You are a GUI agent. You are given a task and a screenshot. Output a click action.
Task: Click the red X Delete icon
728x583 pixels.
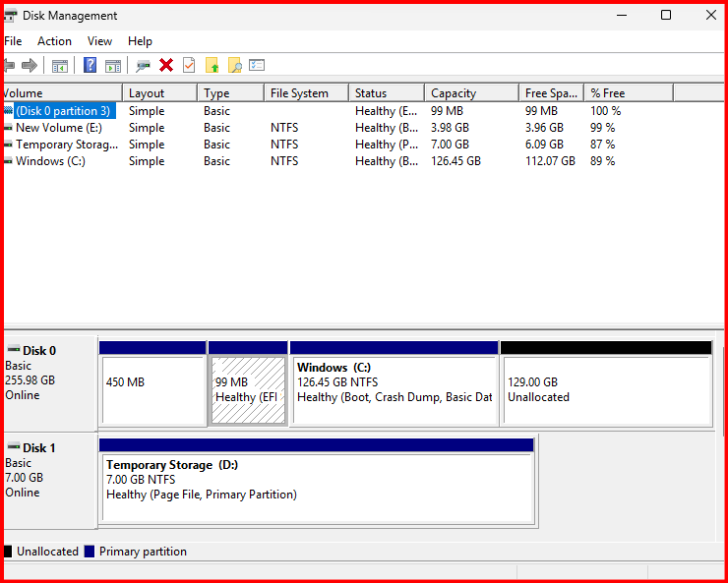coord(166,66)
